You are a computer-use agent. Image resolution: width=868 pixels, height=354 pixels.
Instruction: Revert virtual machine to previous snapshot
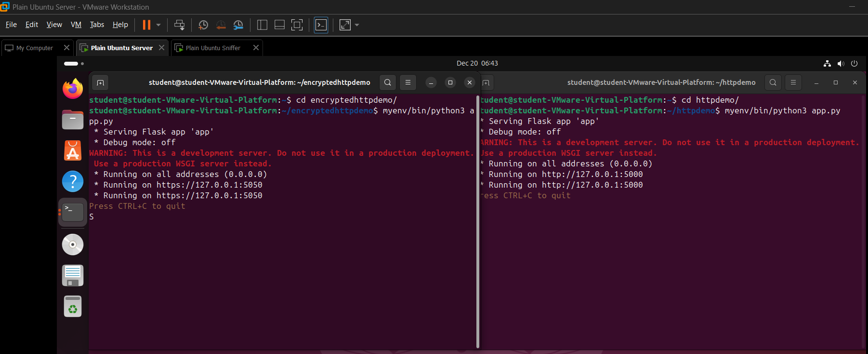coord(221,25)
